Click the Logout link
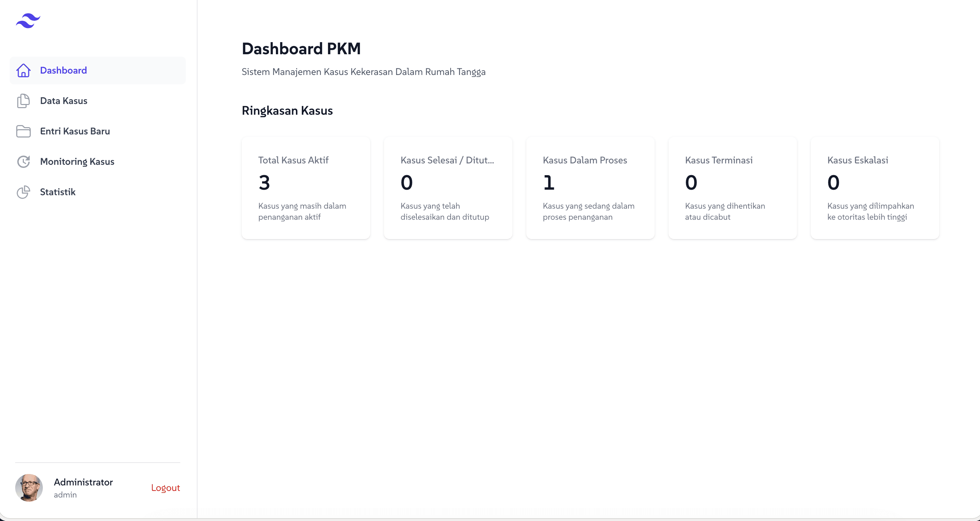This screenshot has height=521, width=980. point(165,487)
